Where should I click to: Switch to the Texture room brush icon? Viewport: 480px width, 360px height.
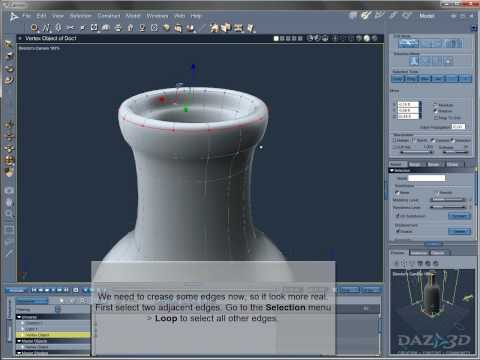393,15
